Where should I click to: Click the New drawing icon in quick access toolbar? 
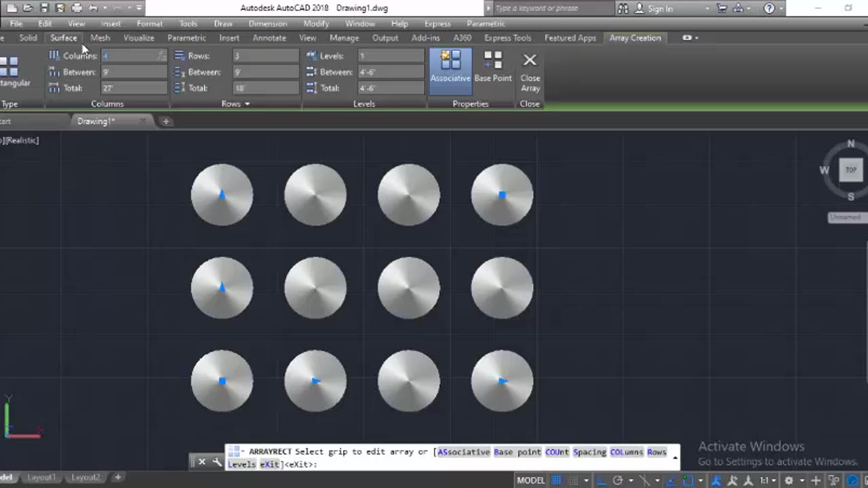pyautogui.click(x=12, y=8)
